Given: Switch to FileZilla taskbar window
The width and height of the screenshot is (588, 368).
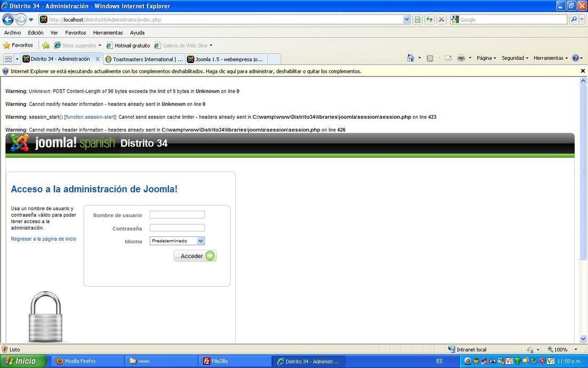Looking at the screenshot, I should pyautogui.click(x=235, y=361).
